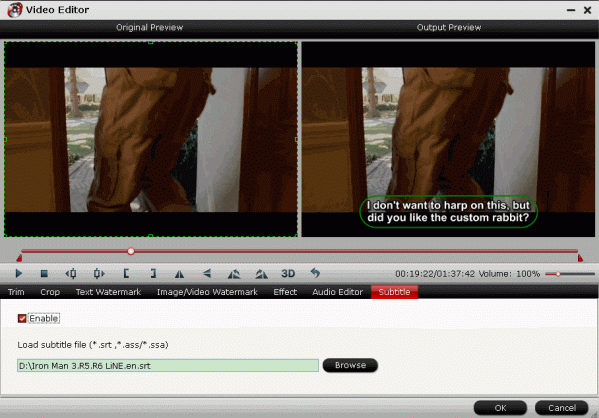Flip video horizontally
The image size is (599, 418).
179,274
